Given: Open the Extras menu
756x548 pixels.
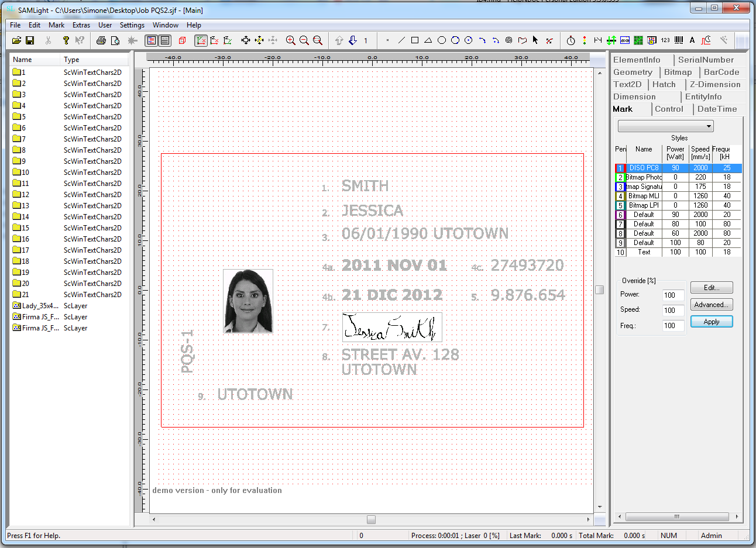Looking at the screenshot, I should pyautogui.click(x=81, y=25).
